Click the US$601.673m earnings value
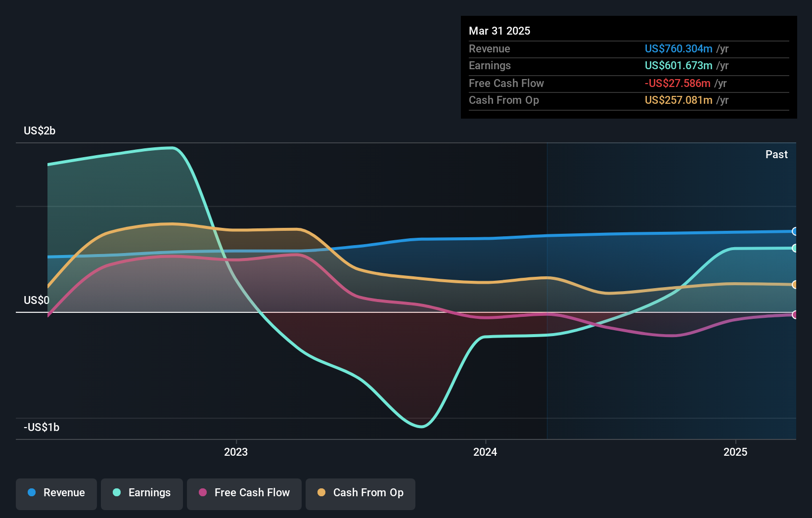This screenshot has height=518, width=812. pos(678,65)
